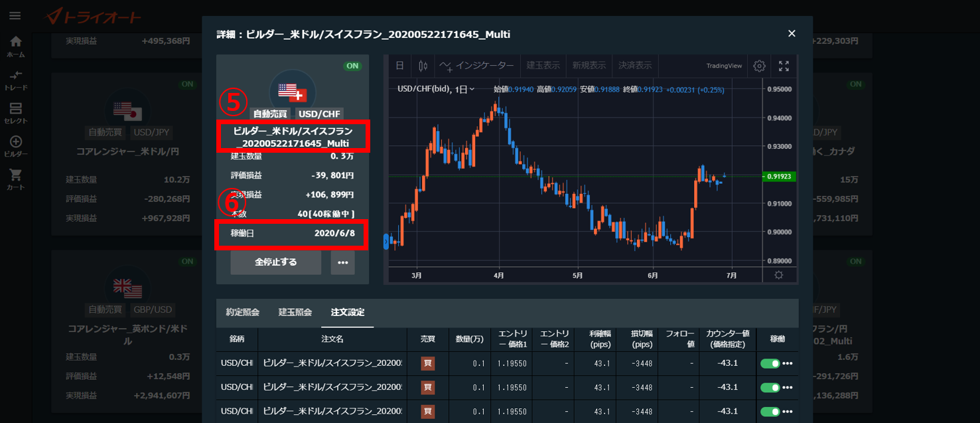980x423 pixels.
Task: Click the 銘柄 column header
Action: coord(237,339)
